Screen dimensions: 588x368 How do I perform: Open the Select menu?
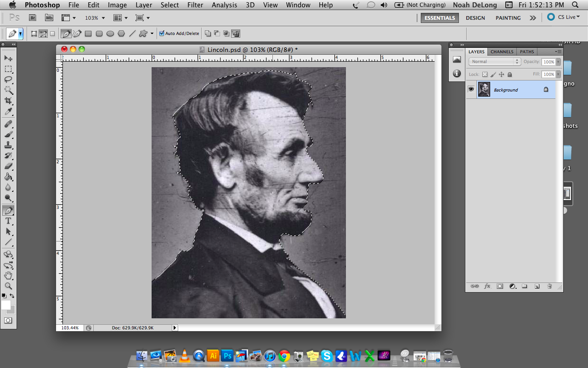tap(170, 5)
